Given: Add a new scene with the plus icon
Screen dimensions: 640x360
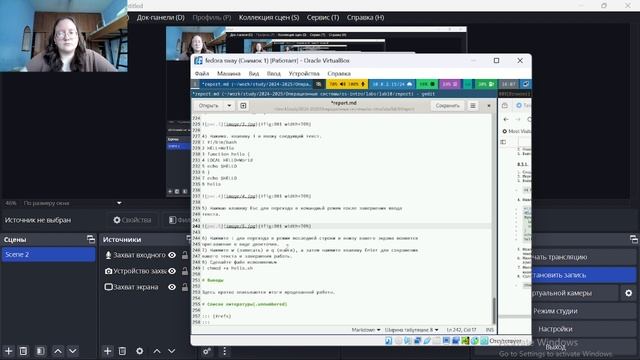Looking at the screenshot, I should coord(9,351).
